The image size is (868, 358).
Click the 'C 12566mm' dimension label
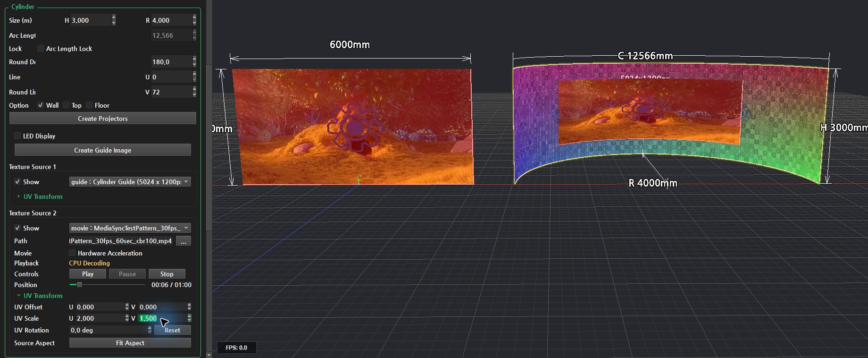click(x=645, y=56)
